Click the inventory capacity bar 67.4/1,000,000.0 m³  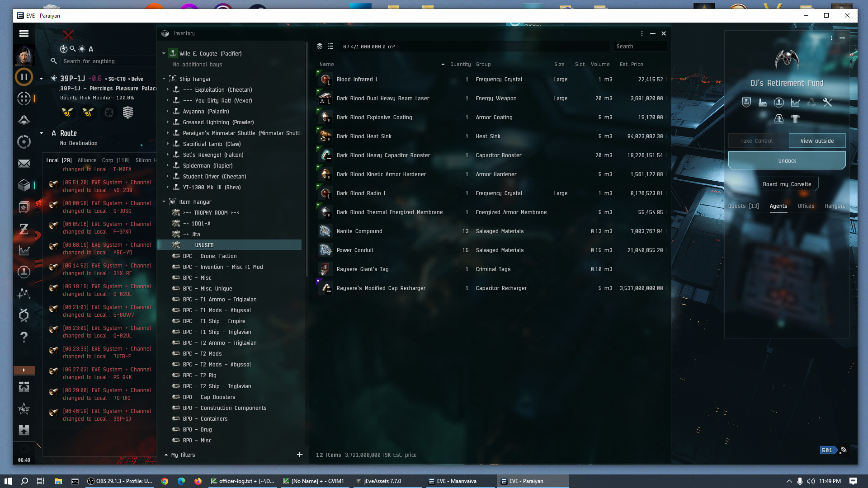[x=474, y=46]
